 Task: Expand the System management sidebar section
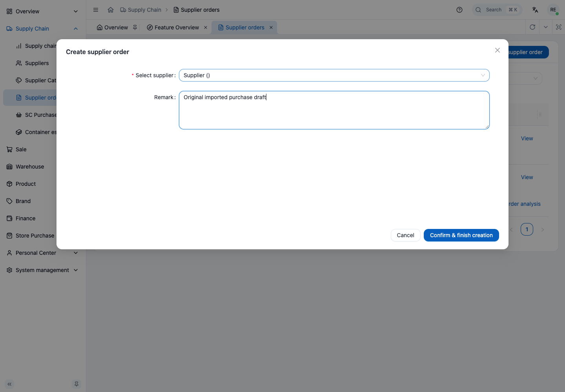coord(43,270)
